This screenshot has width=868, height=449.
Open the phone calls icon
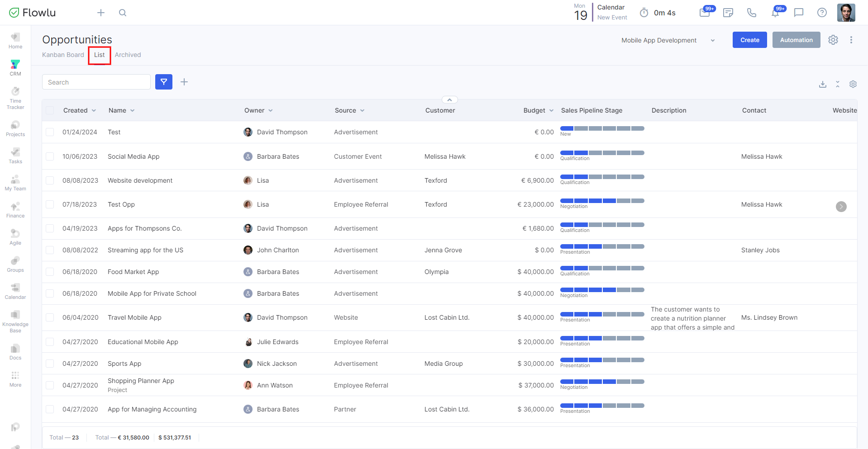[751, 13]
